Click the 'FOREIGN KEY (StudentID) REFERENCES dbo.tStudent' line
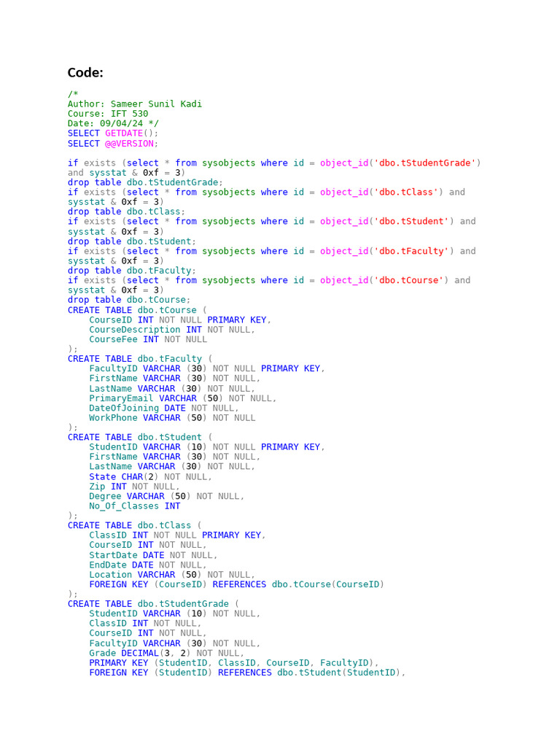The width and height of the screenshot is (560, 747). tap(247, 673)
